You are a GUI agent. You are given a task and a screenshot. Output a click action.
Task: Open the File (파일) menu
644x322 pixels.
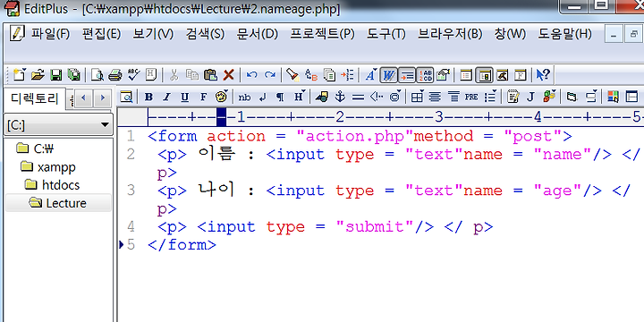coord(50,34)
